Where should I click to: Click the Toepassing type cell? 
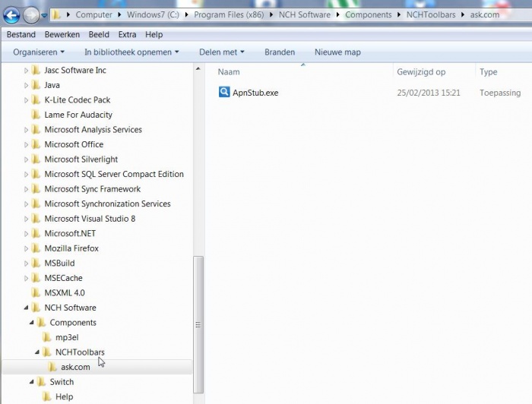pyautogui.click(x=500, y=93)
